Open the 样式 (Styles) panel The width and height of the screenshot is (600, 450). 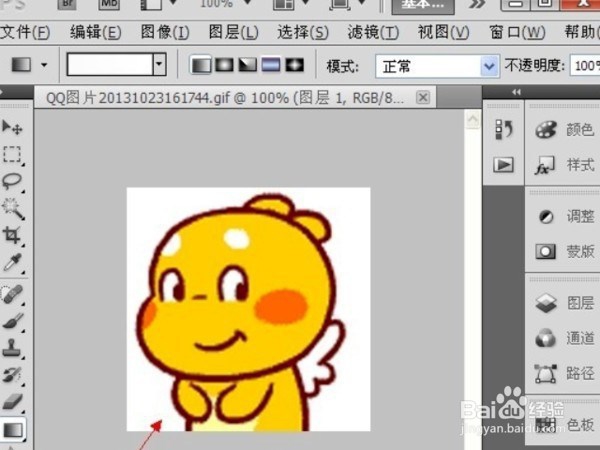(564, 165)
